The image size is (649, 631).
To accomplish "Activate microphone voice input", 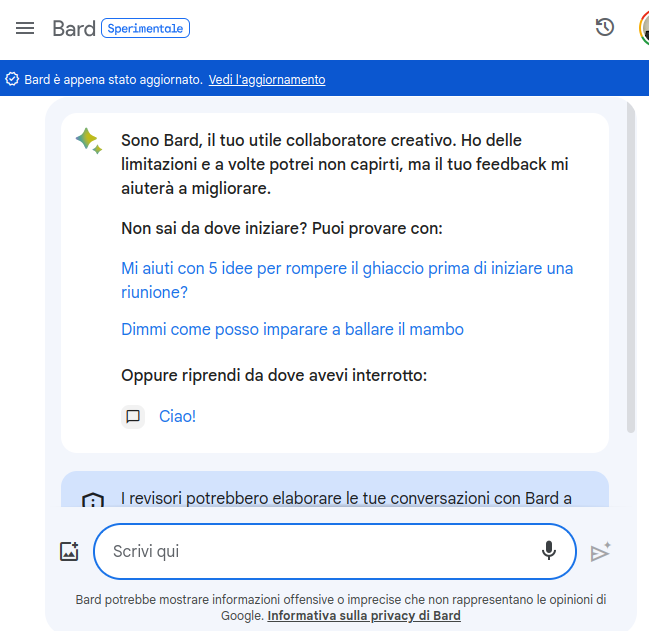I will [549, 551].
